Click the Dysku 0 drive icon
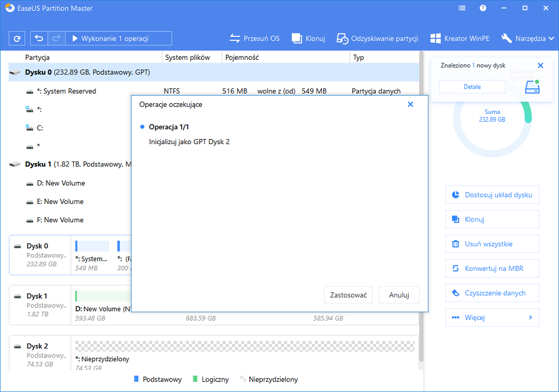This screenshot has width=559, height=392. click(x=15, y=73)
